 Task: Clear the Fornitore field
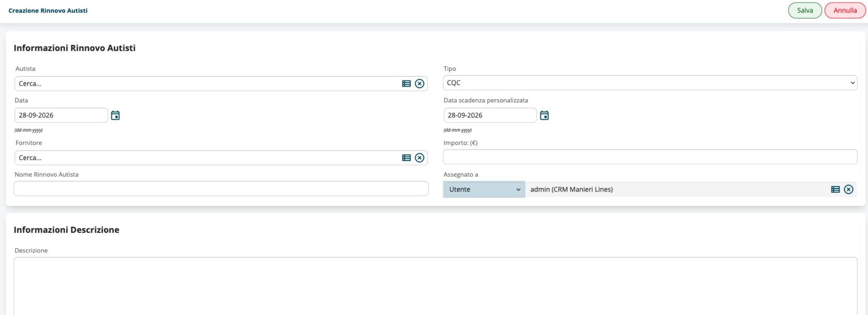420,158
